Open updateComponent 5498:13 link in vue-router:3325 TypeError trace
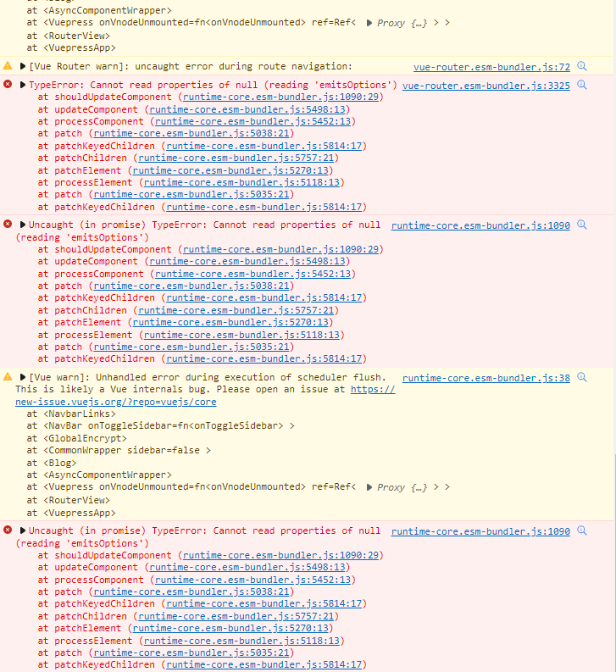Screen dimensions: 616x672 point(247,109)
